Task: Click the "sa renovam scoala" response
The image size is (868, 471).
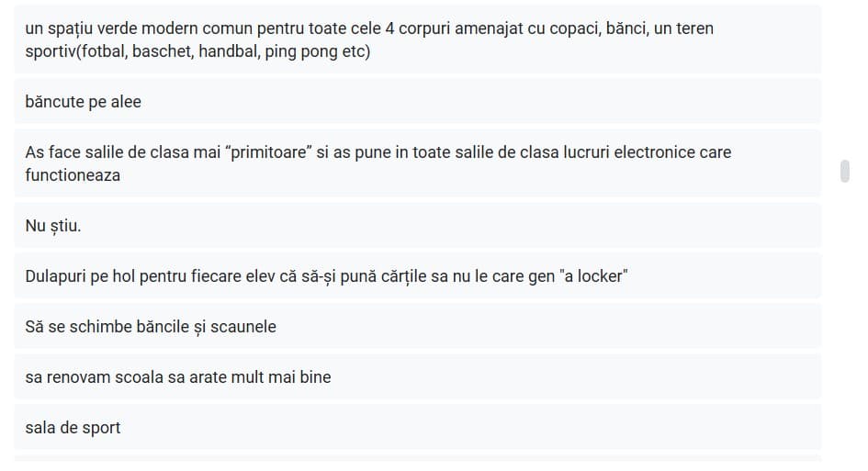Action: click(417, 376)
